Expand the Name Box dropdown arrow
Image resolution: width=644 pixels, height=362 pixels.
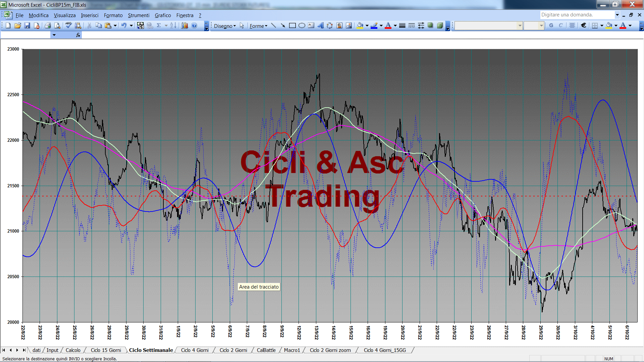54,35
